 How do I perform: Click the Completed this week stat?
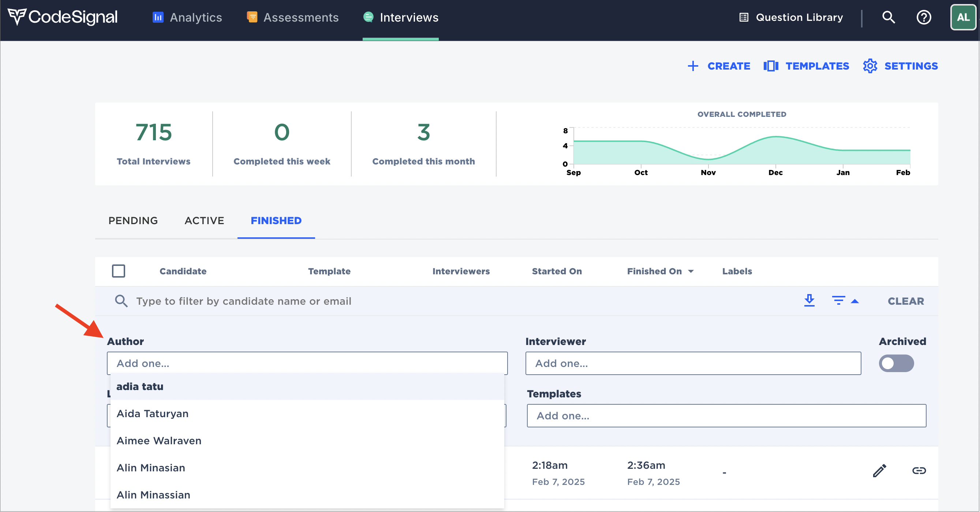coord(282,144)
